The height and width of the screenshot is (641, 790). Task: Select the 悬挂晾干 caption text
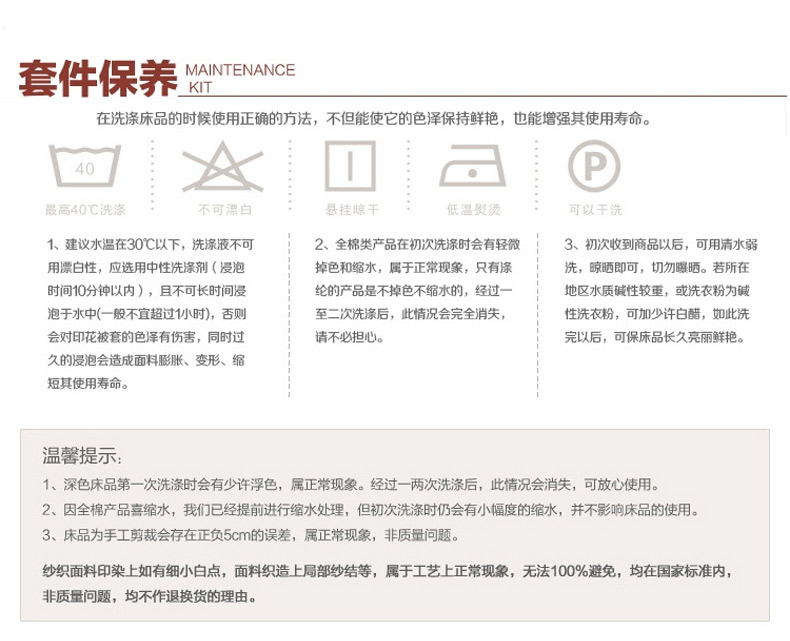[x=352, y=210]
